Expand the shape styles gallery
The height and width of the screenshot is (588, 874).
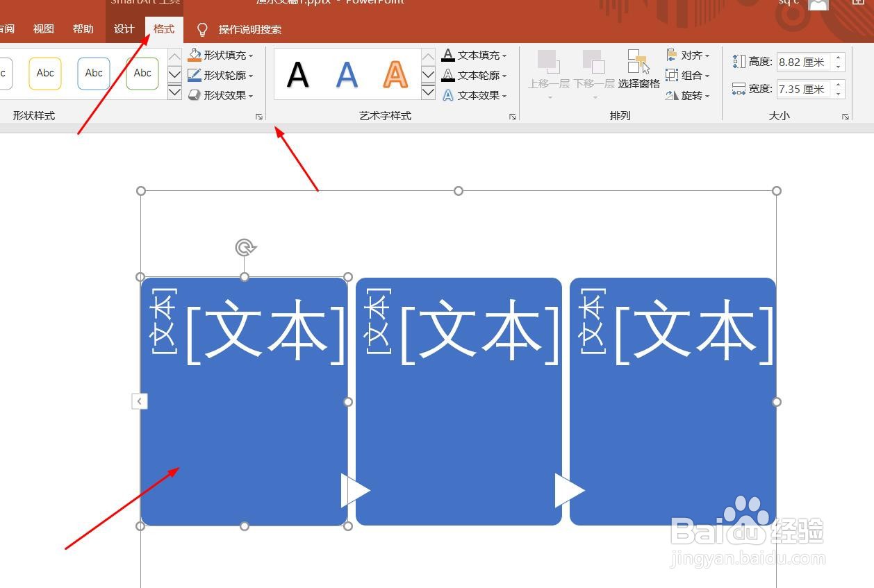175,92
